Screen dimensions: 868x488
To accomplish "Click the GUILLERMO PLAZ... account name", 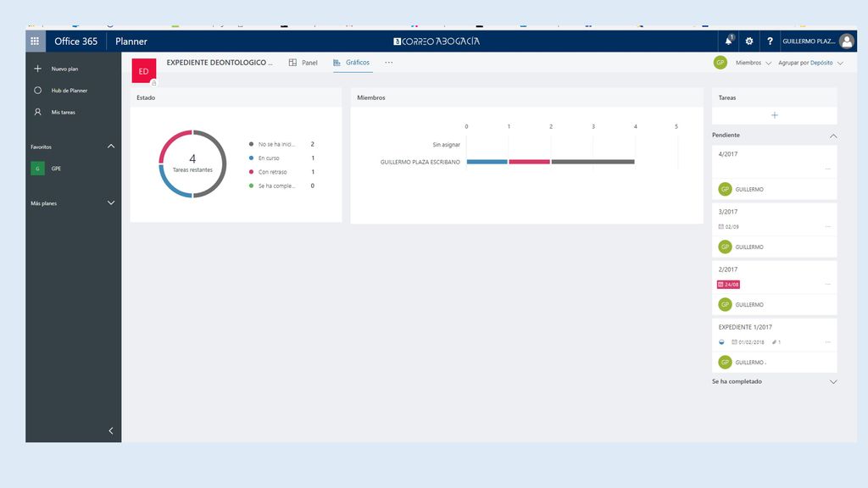I will pyautogui.click(x=809, y=41).
